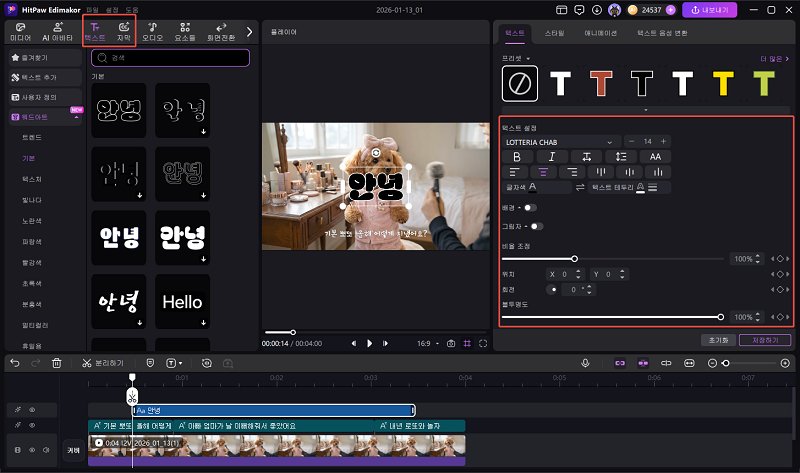Image resolution: width=800 pixels, height=473 pixels.
Task: Open the 16:9 aspect ratio dropdown
Action: tap(428, 343)
